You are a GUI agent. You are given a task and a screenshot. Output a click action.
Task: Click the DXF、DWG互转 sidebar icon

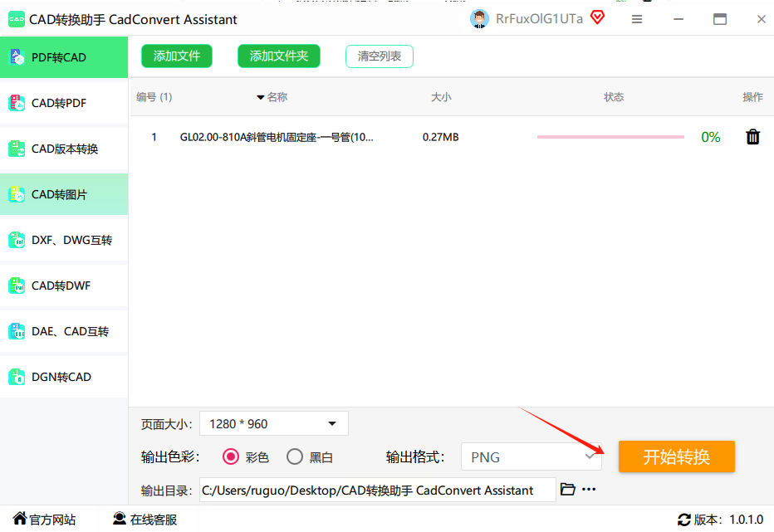pos(17,240)
